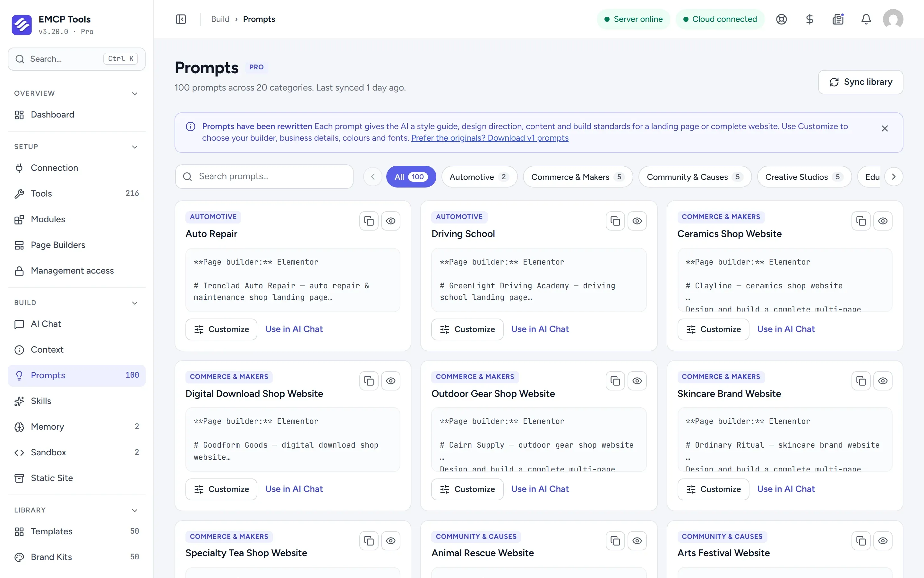Copy the Skincare Brand Website prompt

coord(860,381)
